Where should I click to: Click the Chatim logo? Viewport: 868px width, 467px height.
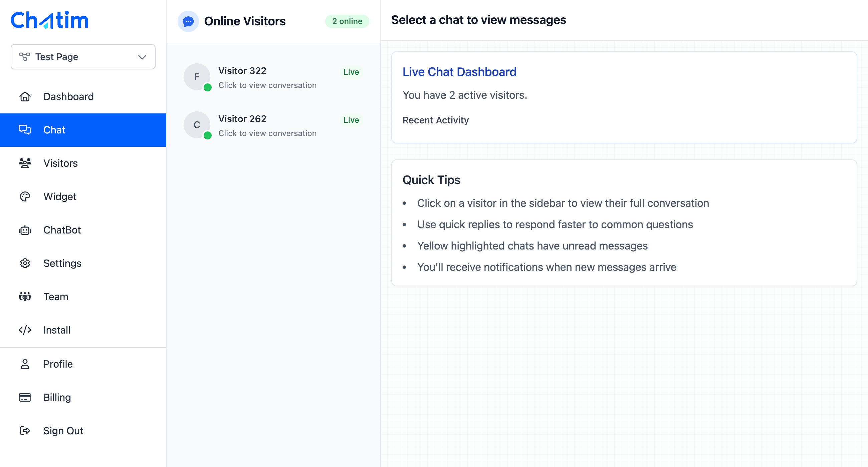point(49,20)
